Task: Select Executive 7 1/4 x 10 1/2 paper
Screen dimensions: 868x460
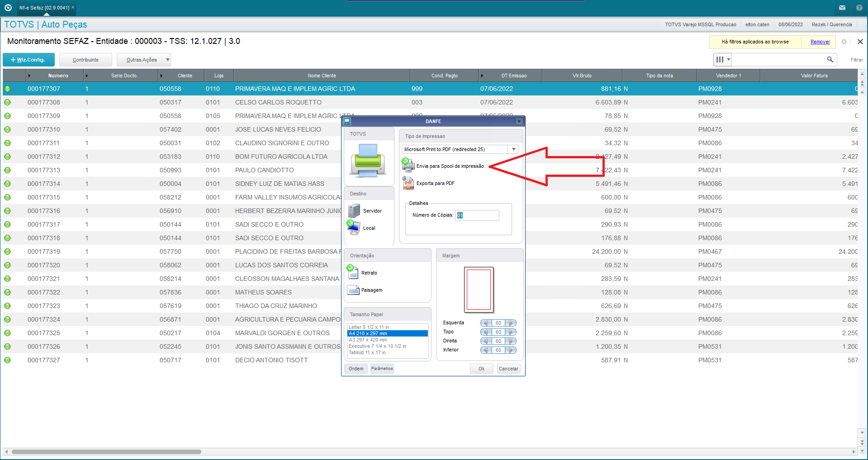Action: click(x=388, y=346)
